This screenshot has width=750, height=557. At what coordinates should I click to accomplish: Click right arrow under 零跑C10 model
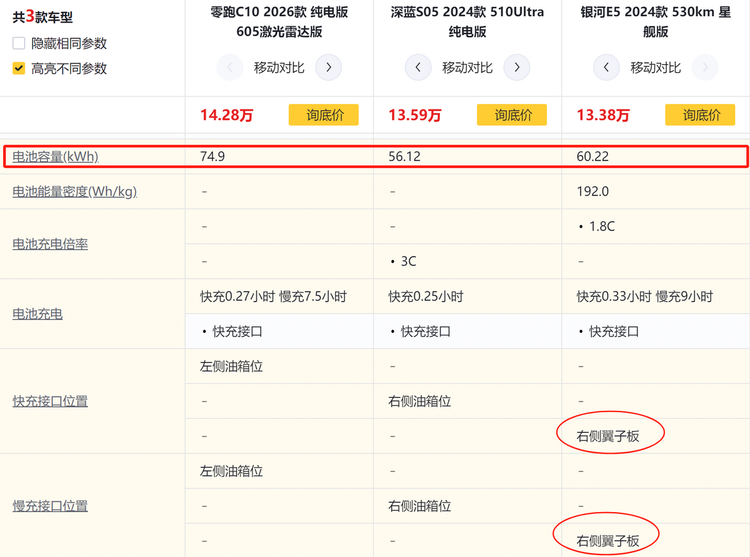328,68
